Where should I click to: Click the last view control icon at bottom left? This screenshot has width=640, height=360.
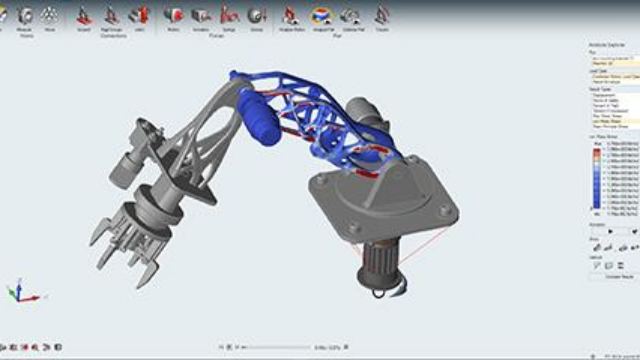[58, 347]
